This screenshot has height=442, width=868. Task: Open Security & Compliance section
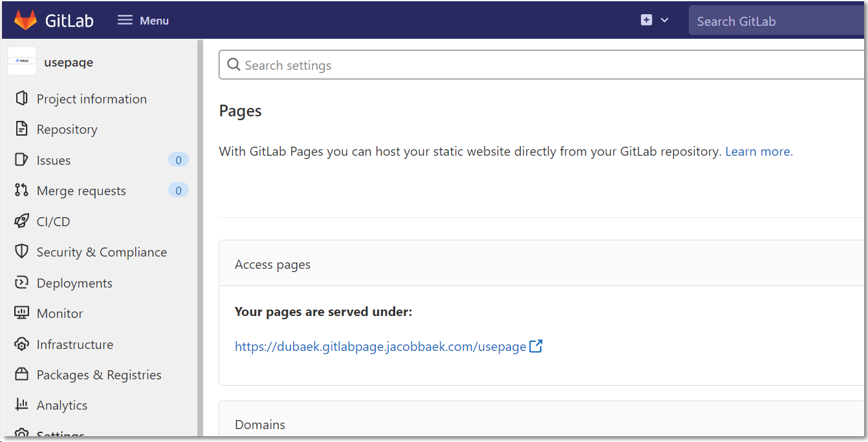(102, 252)
